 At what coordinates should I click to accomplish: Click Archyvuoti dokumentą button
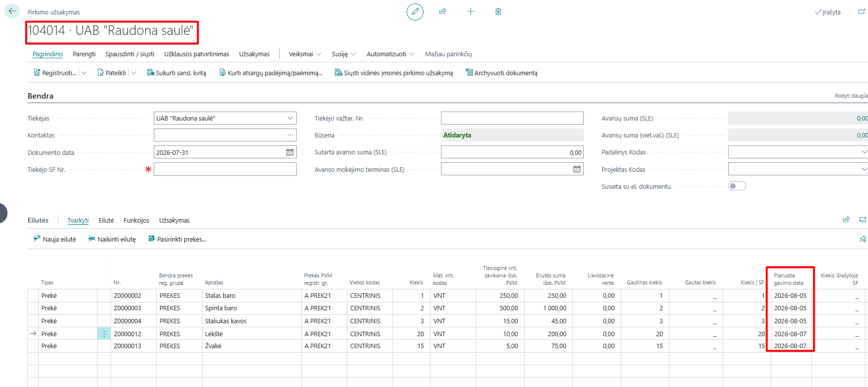click(x=501, y=73)
